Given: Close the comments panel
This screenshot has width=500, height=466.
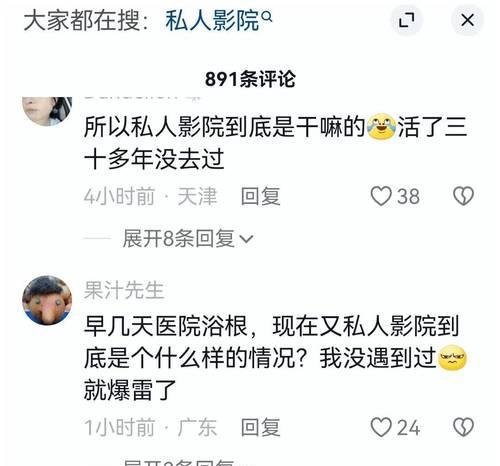Looking at the screenshot, I should click(x=467, y=20).
